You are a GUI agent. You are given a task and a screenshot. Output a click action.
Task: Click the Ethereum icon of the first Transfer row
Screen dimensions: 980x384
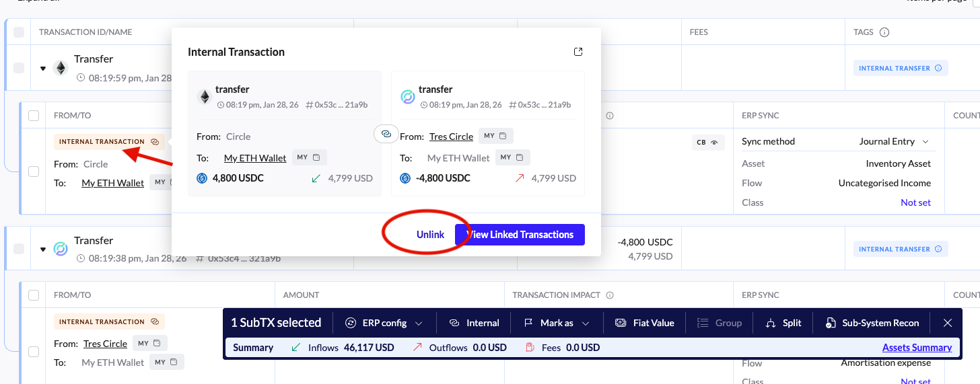pos(61,68)
